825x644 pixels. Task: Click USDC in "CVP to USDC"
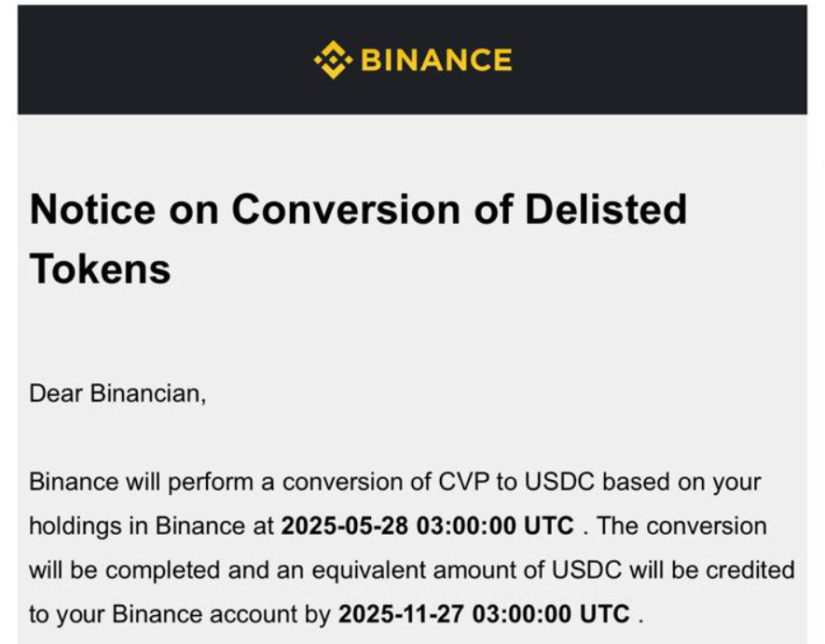coord(560,482)
